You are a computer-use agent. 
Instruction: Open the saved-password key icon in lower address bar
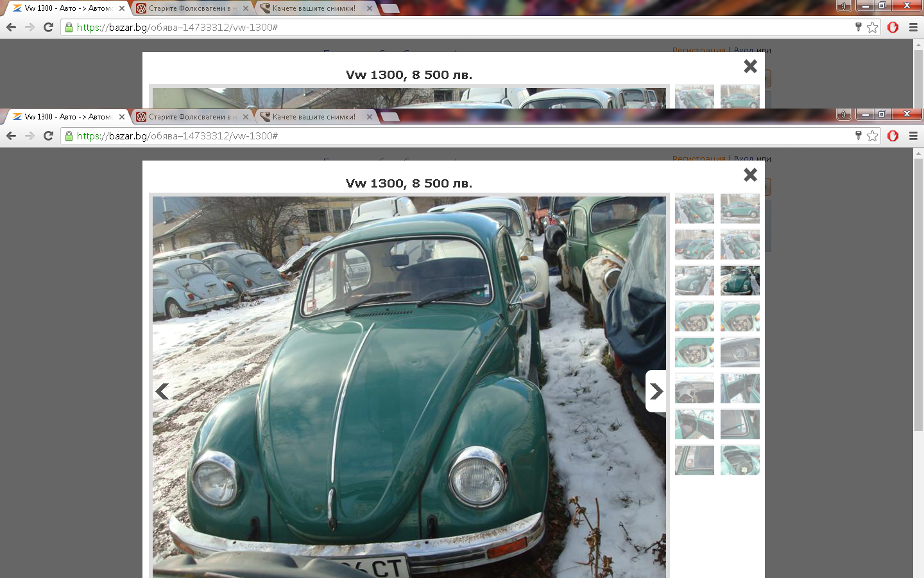point(858,136)
